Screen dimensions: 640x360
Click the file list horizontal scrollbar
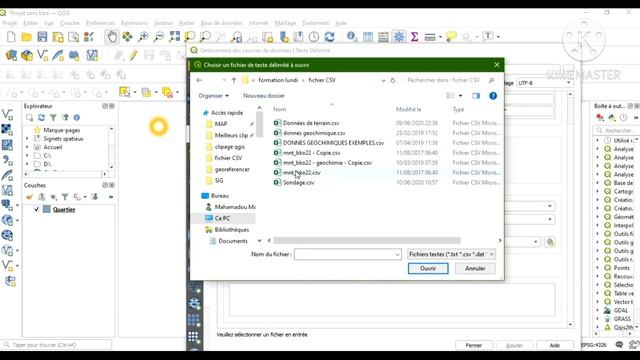[367, 241]
